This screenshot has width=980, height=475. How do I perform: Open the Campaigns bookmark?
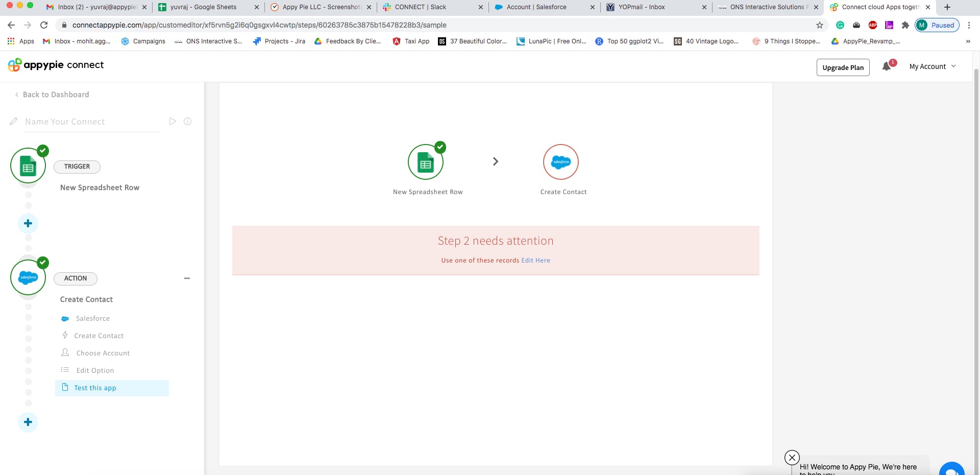tap(143, 41)
